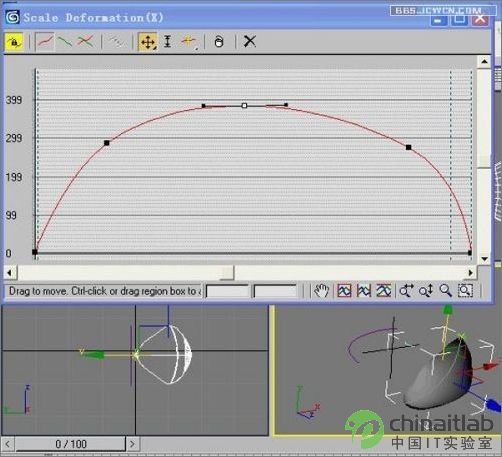Choose the Insert Corner Point tool
Image resolution: width=502 pixels, height=457 pixels.
click(189, 42)
